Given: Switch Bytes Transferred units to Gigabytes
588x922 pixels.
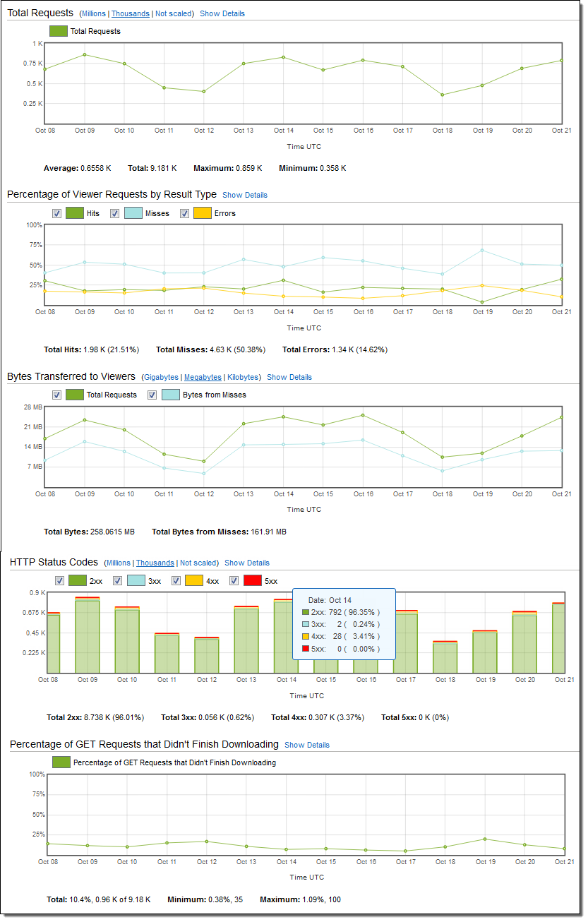Looking at the screenshot, I should coord(161,377).
